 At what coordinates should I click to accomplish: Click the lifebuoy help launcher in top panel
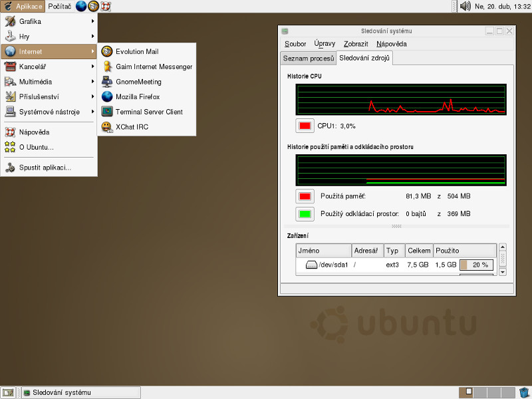(106, 6)
